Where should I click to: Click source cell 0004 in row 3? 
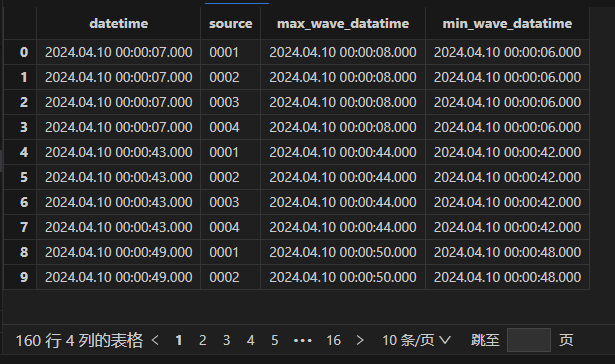(x=231, y=127)
